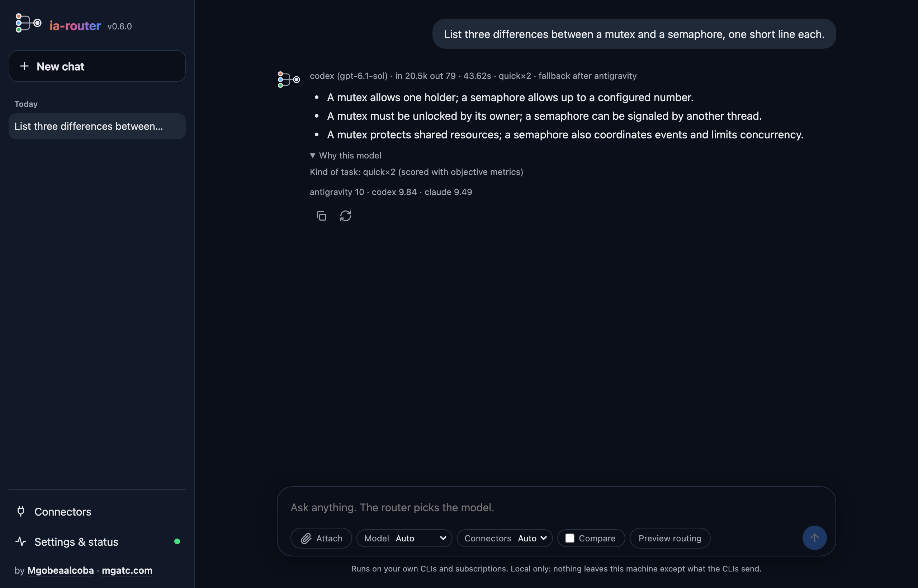Click the ia-router logo icon in sidebar
Image resolution: width=918 pixels, height=588 pixels.
28,24
